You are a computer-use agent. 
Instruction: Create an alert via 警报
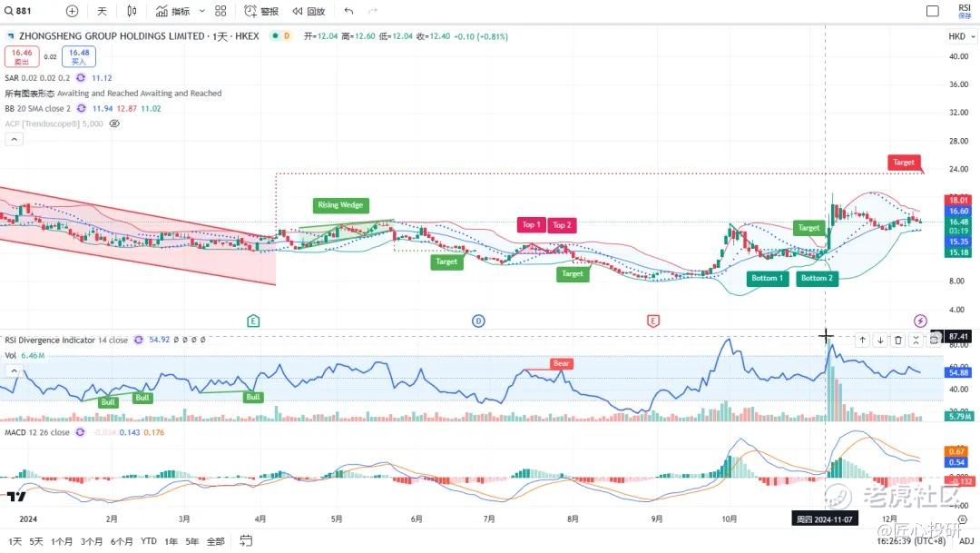tap(261, 11)
